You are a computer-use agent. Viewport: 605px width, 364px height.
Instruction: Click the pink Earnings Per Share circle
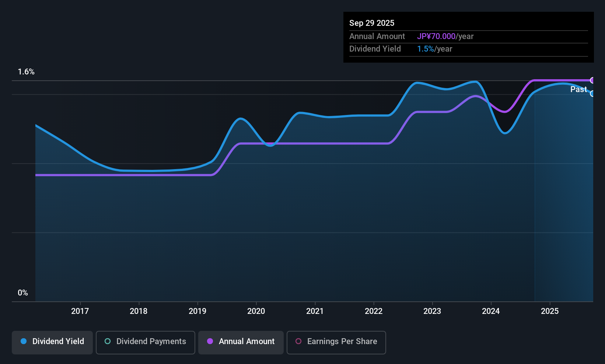pos(298,342)
